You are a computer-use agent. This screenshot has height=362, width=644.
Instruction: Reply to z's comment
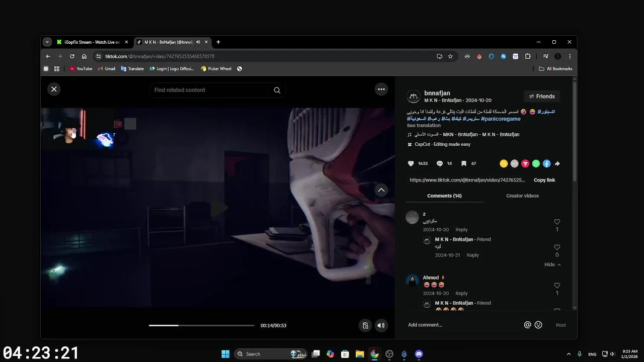click(461, 230)
